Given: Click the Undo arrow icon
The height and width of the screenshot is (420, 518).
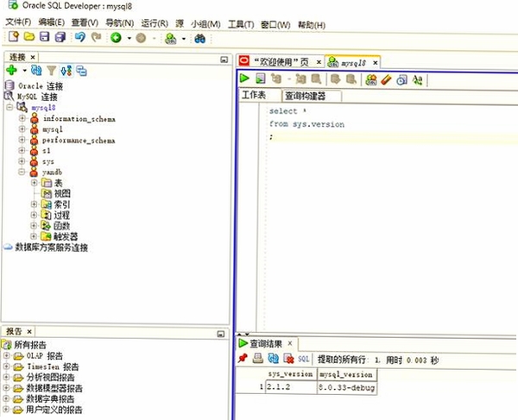Looking at the screenshot, I should (x=80, y=37).
